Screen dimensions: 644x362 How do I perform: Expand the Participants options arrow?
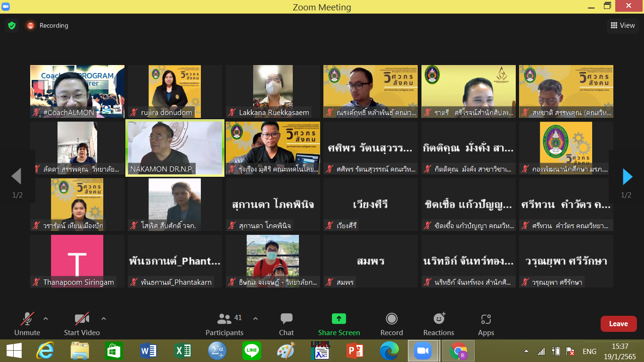256,319
